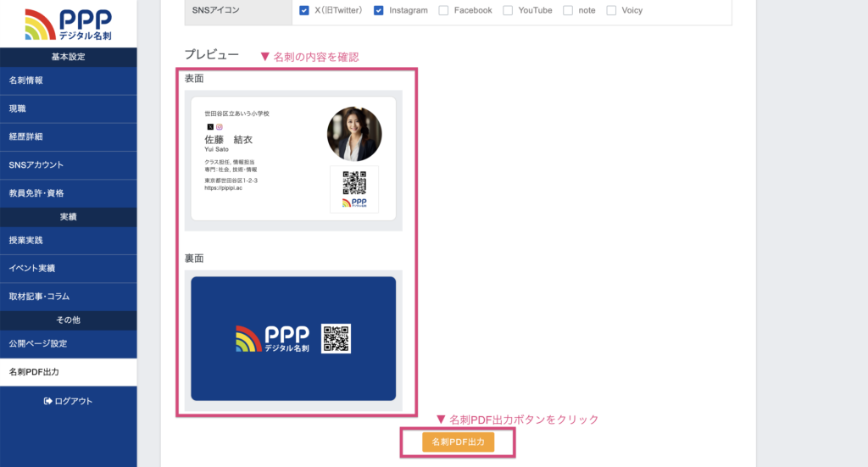Image resolution: width=868 pixels, height=467 pixels.
Task: Click the logout icon beside ログアウト
Action: click(47, 401)
